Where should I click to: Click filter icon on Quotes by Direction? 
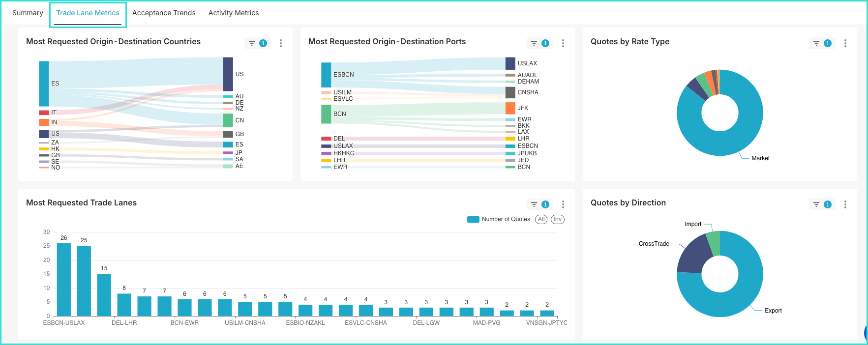pyautogui.click(x=817, y=204)
